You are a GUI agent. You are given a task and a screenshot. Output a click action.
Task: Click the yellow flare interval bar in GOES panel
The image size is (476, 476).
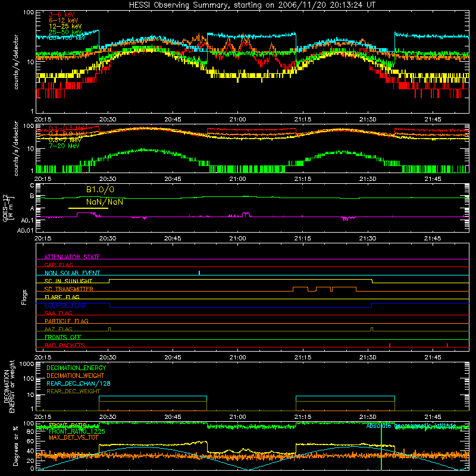[x=88, y=208]
